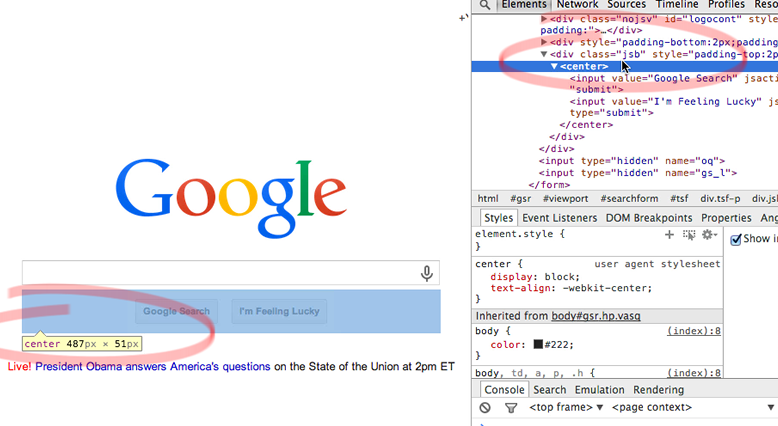Select the input I'm Feeling Lucky node
Screen dimensions: 778x426
tap(674, 107)
